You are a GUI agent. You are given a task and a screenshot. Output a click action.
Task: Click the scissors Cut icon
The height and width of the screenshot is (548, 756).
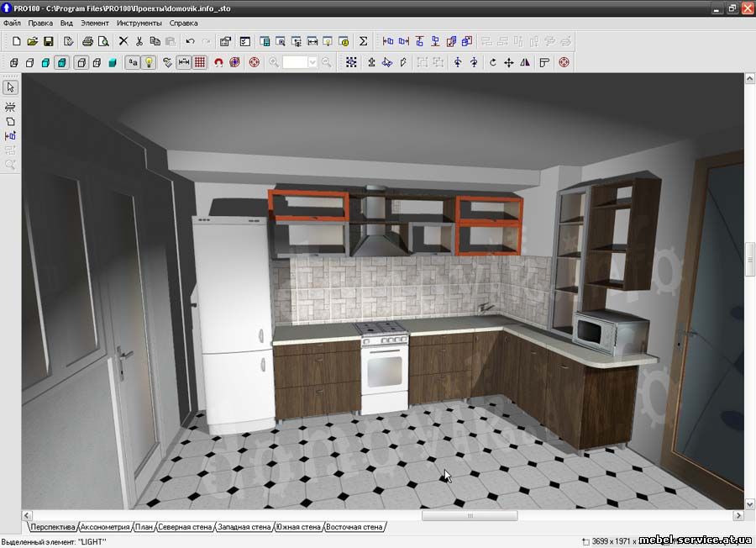[139, 41]
